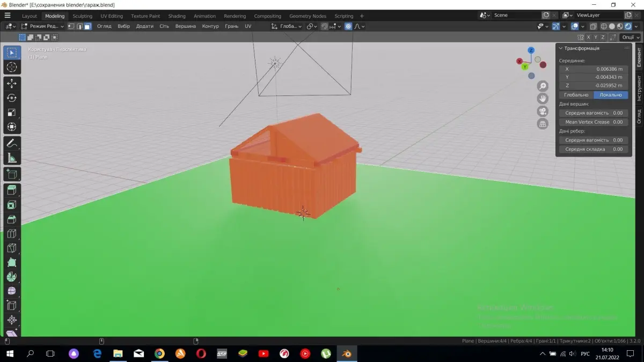Choose the Move tool
This screenshot has height=362, width=644.
point(12,83)
